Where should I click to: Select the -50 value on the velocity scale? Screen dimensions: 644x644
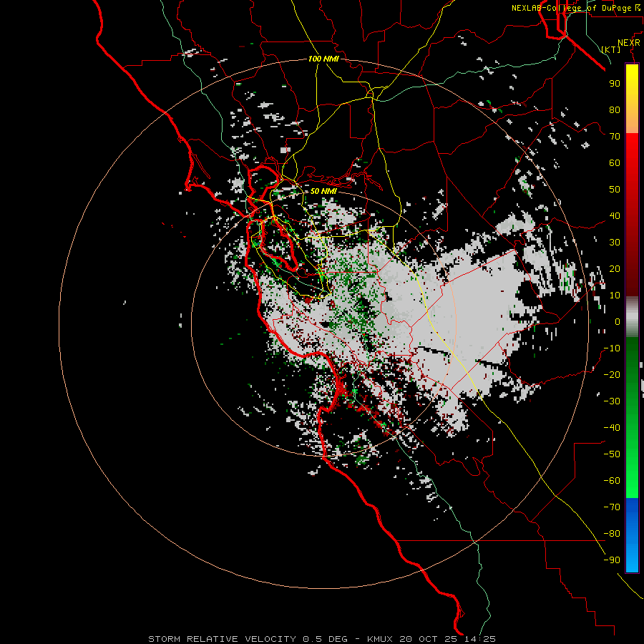click(x=612, y=454)
